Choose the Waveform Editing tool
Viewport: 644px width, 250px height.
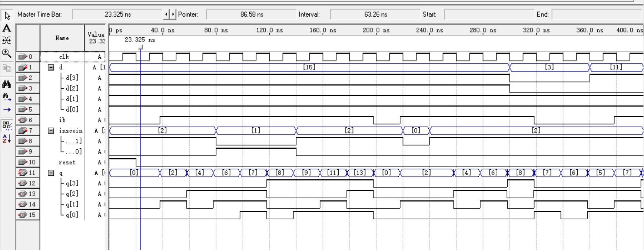(7, 40)
